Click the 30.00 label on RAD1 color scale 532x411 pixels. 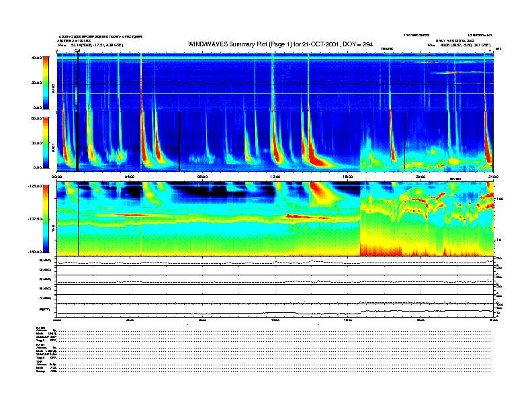tap(36, 143)
